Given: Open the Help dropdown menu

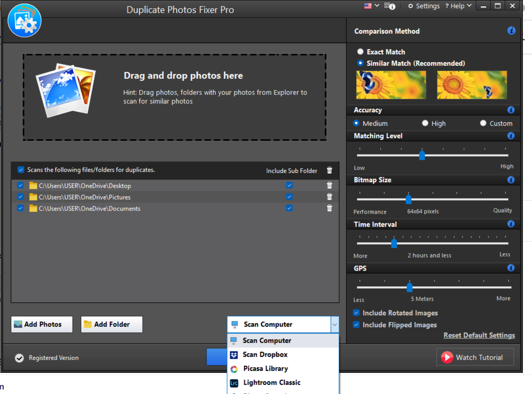Looking at the screenshot, I should click(458, 6).
